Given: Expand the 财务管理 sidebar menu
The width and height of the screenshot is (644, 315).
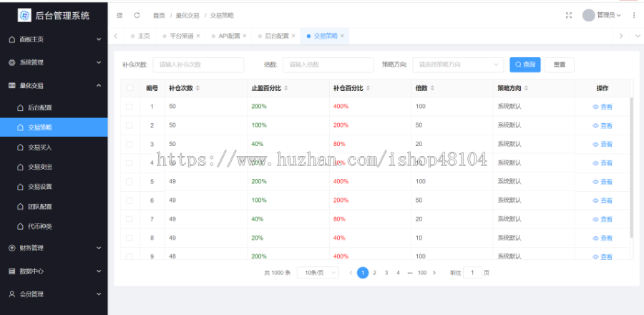Looking at the screenshot, I should (54, 248).
